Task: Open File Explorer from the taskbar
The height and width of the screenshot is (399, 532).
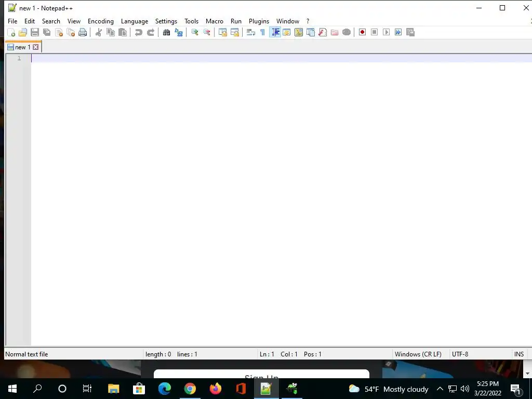Action: click(x=113, y=389)
